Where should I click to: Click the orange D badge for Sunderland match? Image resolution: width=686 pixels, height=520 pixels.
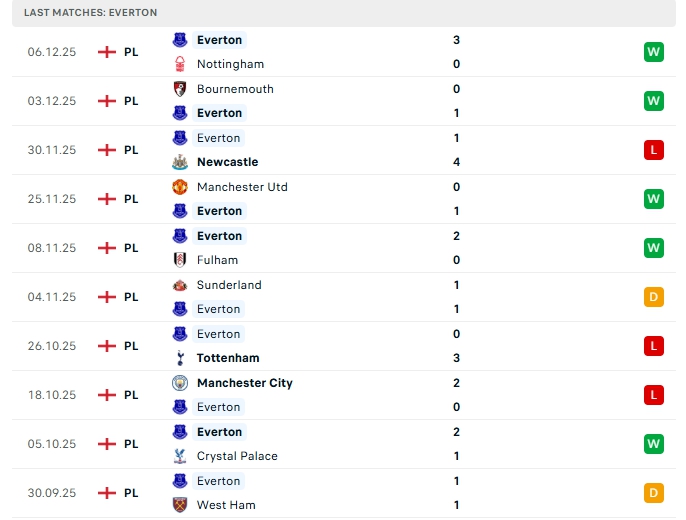(654, 297)
